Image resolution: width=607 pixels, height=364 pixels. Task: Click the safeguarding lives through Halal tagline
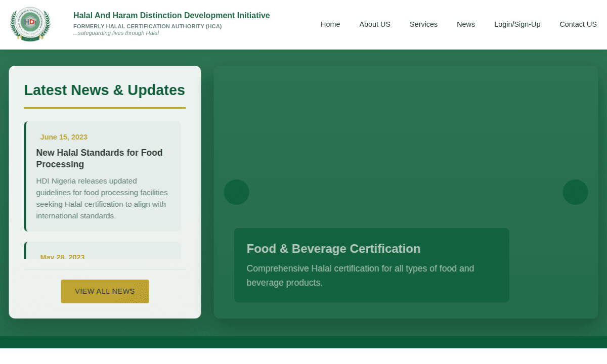(116, 33)
